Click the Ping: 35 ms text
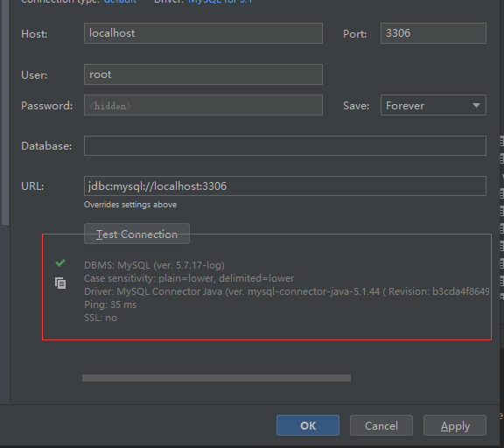 click(x=110, y=304)
